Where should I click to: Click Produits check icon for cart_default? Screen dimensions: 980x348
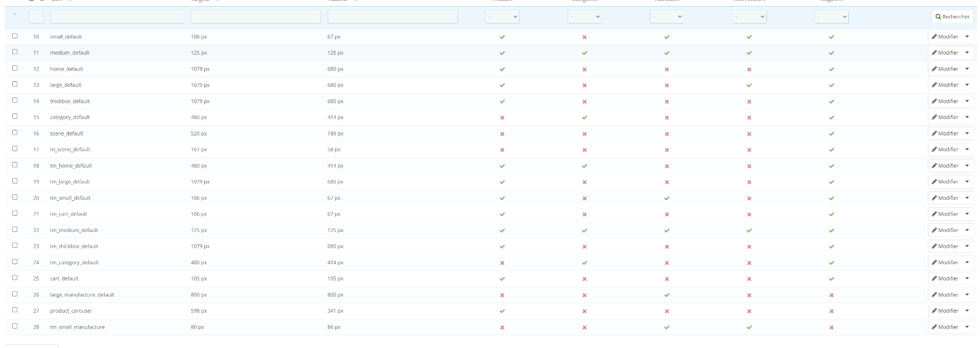502,279
